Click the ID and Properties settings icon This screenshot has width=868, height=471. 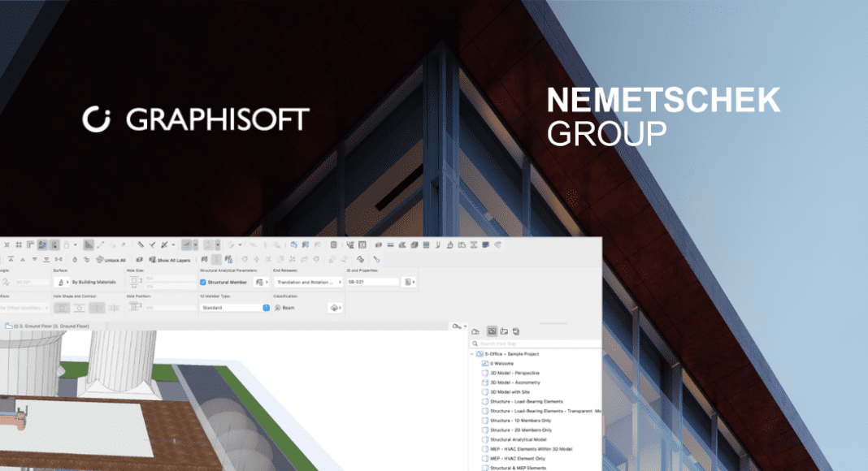click(408, 282)
